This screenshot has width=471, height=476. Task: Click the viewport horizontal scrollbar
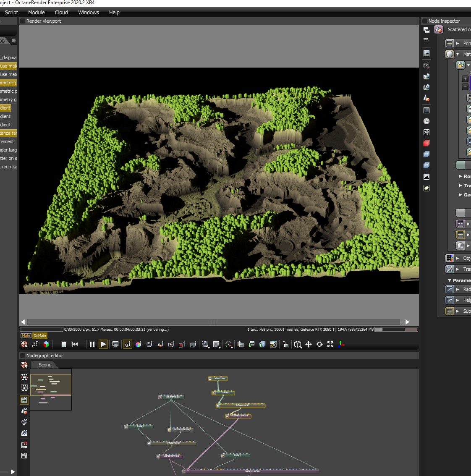(x=212, y=322)
